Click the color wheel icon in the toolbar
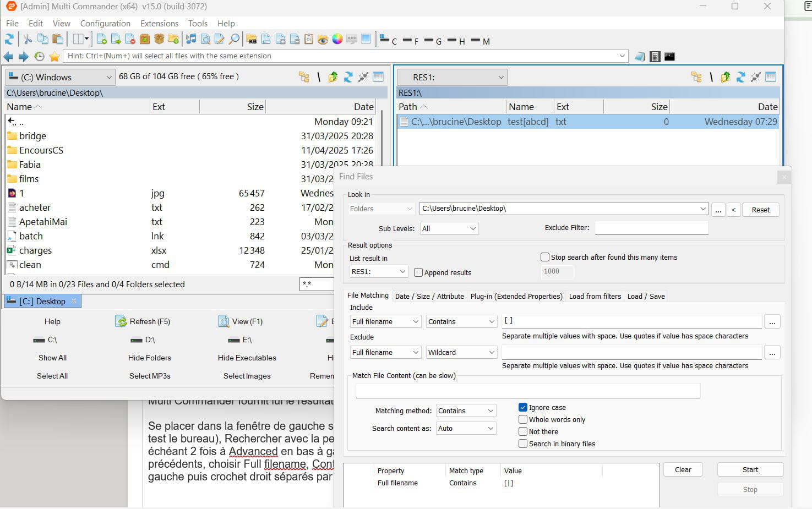This screenshot has height=509, width=812. pyautogui.click(x=337, y=39)
